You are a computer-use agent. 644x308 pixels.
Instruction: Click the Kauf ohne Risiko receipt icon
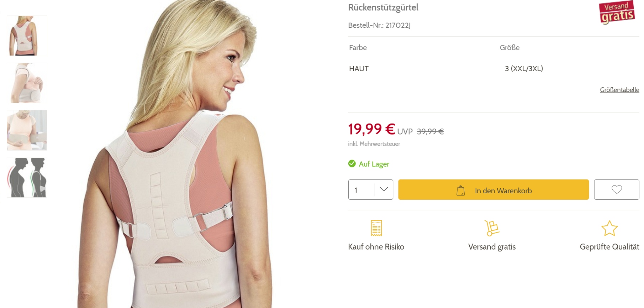[376, 228]
